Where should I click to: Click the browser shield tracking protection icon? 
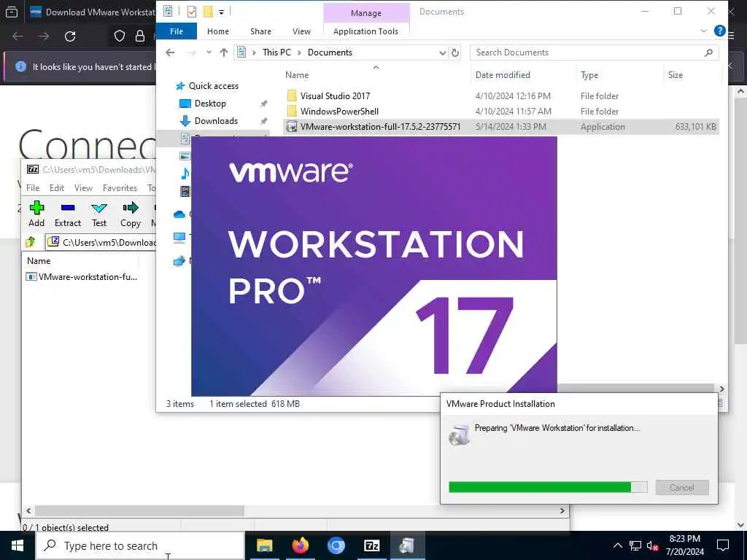click(119, 36)
